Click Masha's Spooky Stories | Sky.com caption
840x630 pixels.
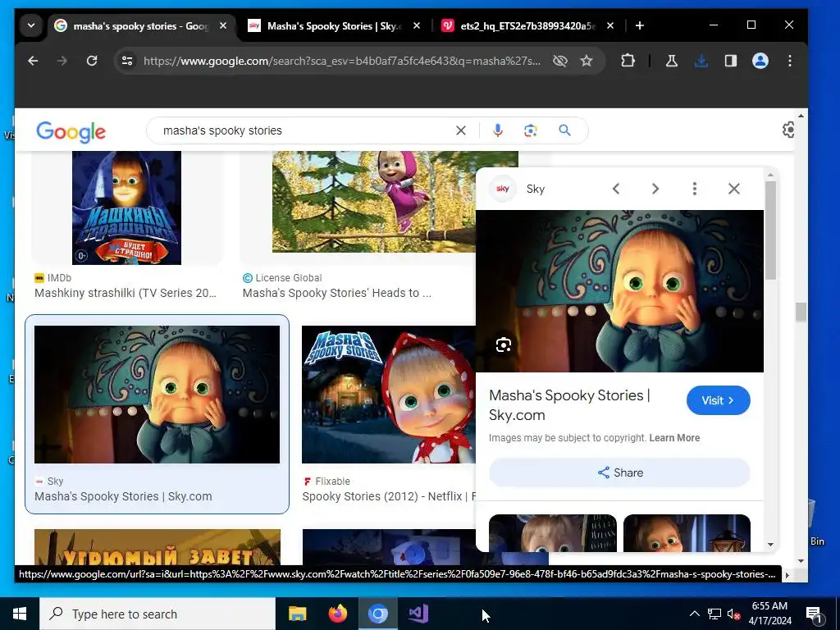[123, 496]
